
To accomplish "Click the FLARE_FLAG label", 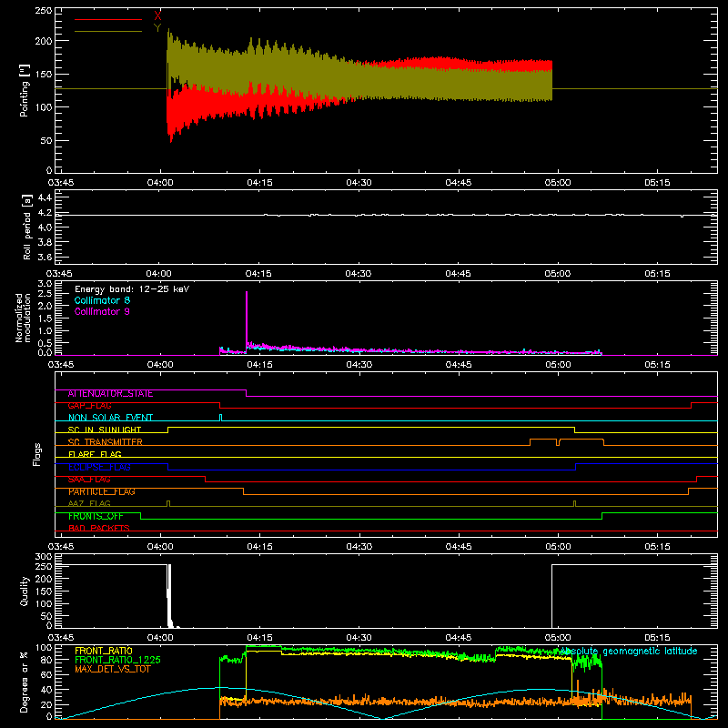I will click(x=95, y=454).
